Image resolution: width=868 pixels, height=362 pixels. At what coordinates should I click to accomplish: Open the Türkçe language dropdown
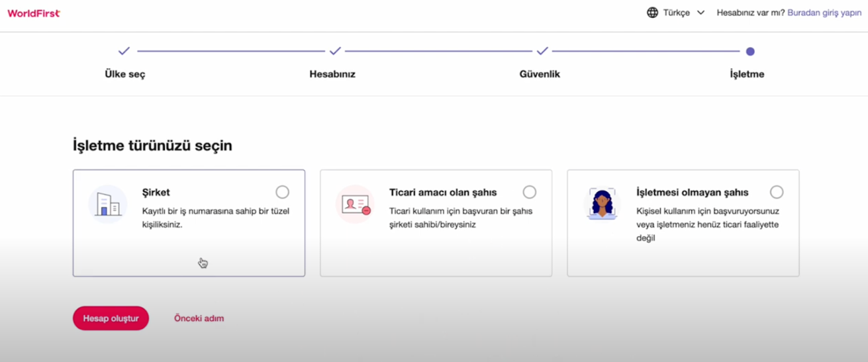tap(677, 13)
